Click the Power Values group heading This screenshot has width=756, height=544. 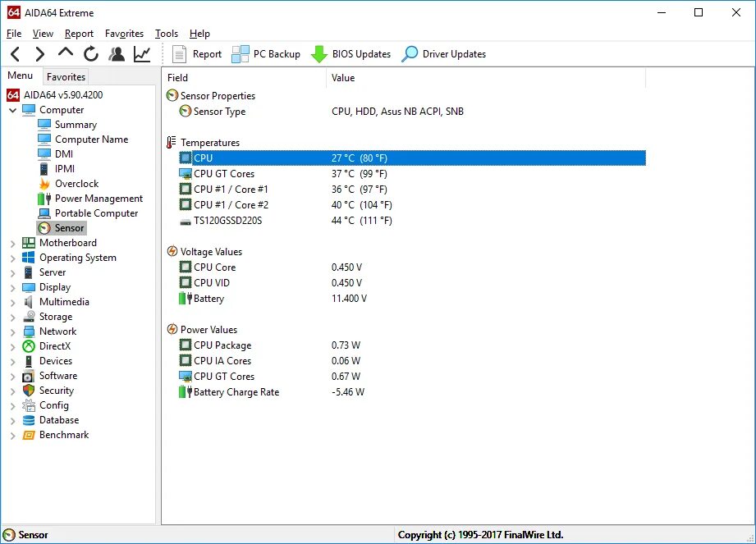click(x=202, y=330)
